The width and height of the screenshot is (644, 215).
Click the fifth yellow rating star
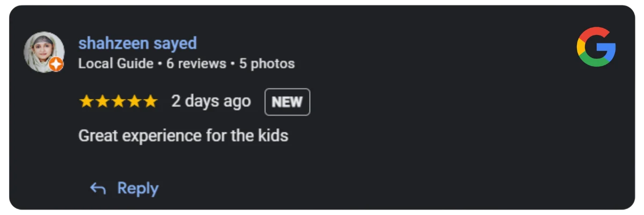[x=151, y=101]
